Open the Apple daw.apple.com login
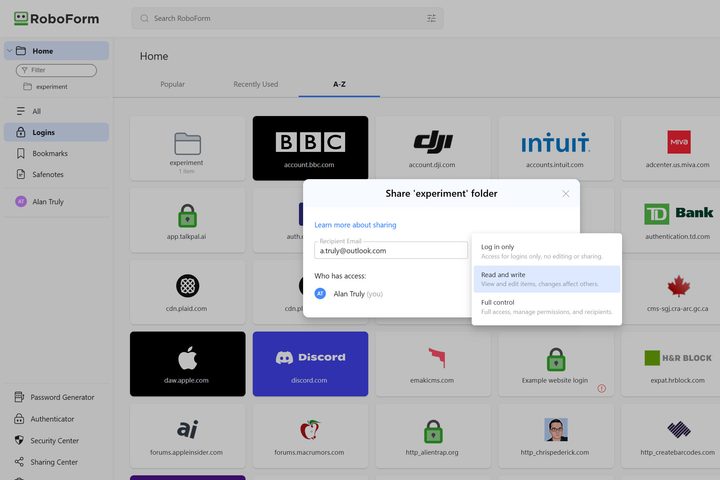This screenshot has width=720, height=480. (x=187, y=364)
